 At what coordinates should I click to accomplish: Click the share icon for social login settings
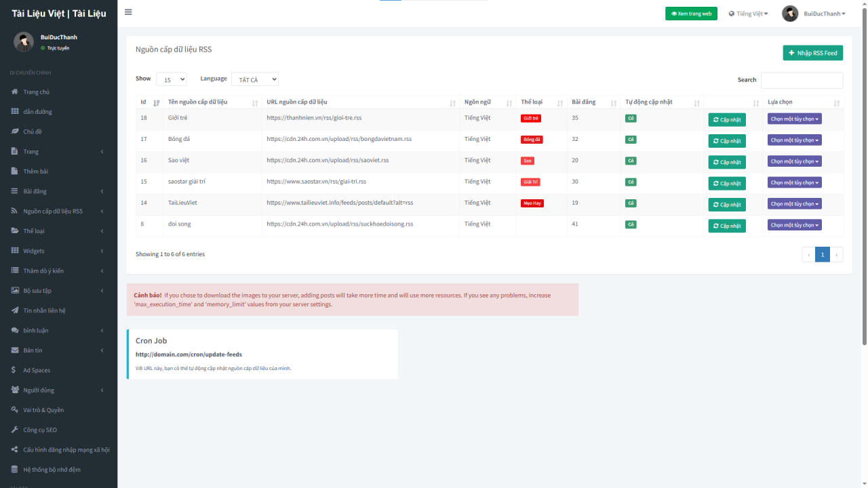(15, 449)
